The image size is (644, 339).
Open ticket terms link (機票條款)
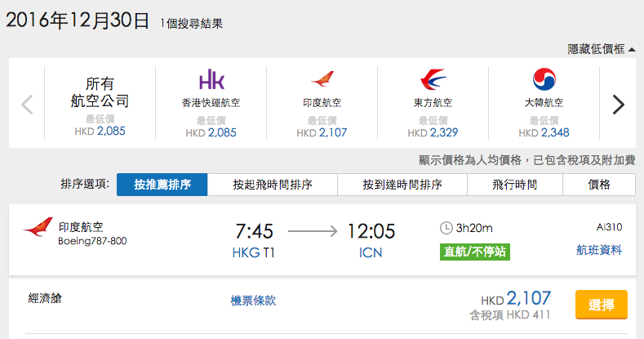pos(253,301)
